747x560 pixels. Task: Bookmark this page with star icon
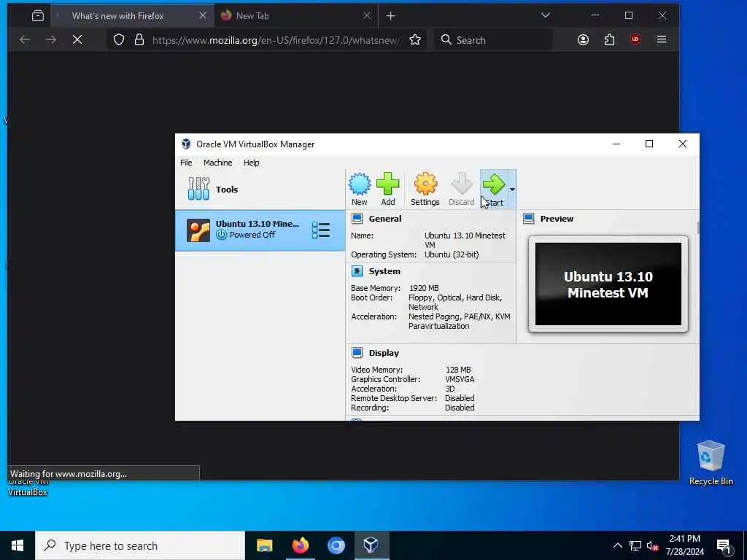(415, 40)
